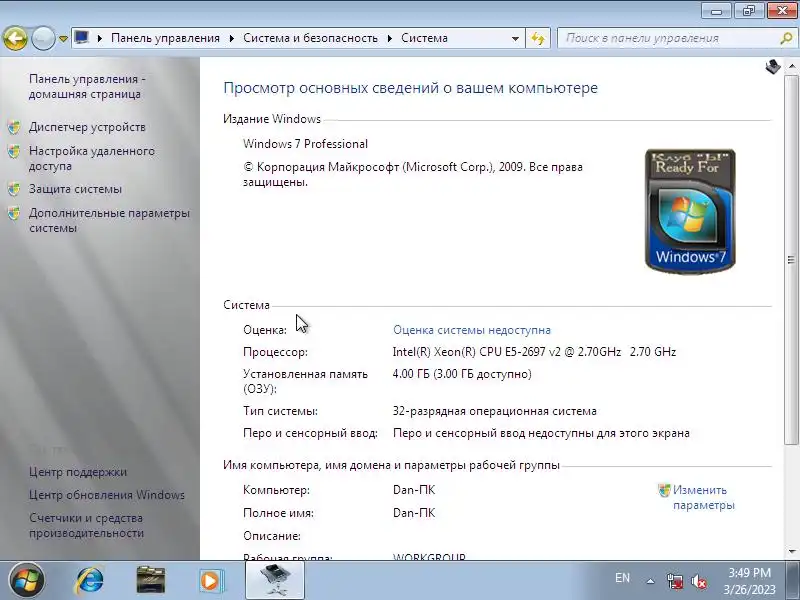Click the scrollbar down arrow

click(x=791, y=552)
